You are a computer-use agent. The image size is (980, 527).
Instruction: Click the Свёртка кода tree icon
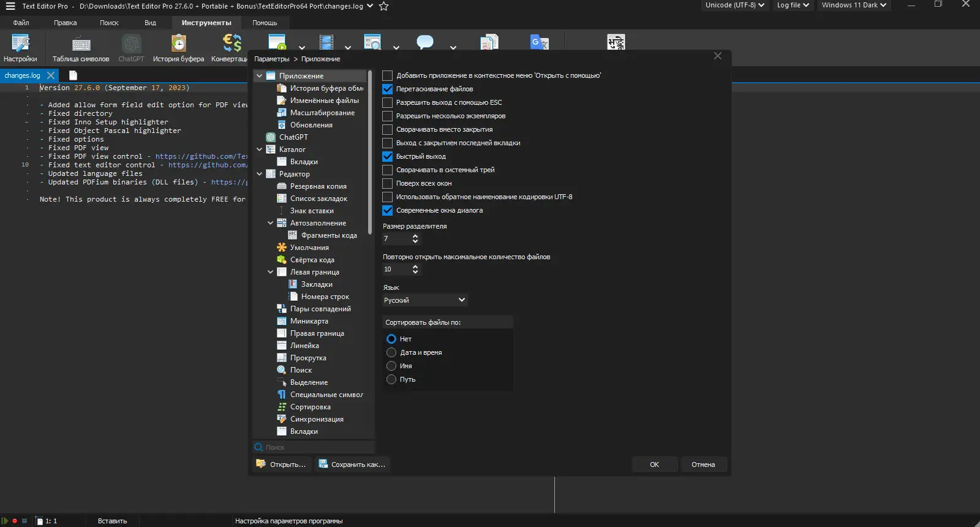point(282,260)
